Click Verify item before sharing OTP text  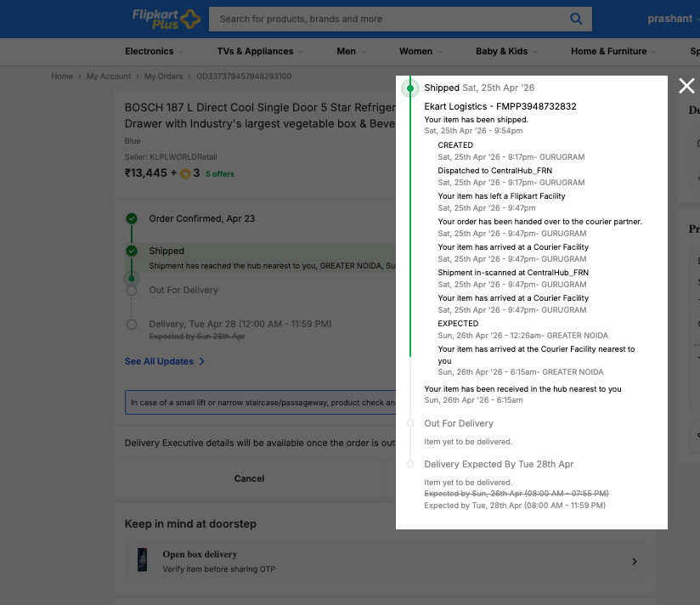tap(219, 569)
